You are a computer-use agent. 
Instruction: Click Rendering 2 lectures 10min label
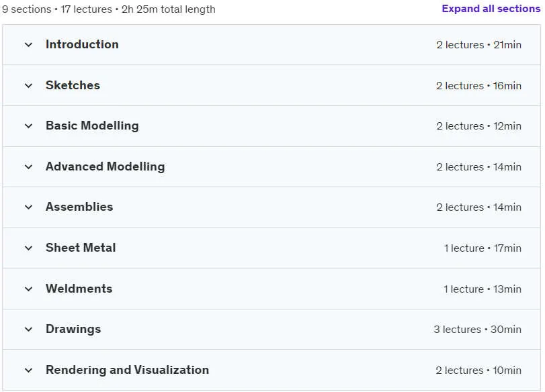[478, 371]
